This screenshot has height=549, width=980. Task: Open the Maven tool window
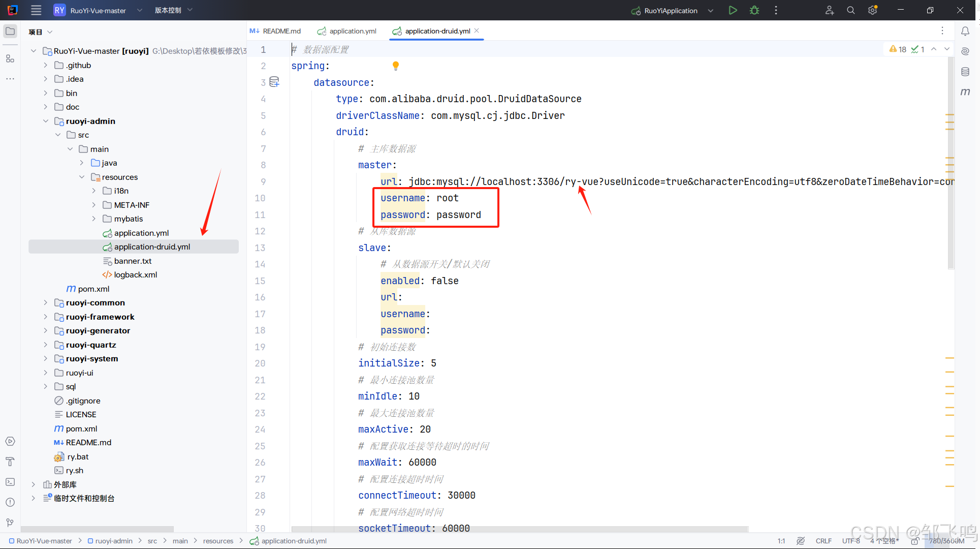(x=965, y=92)
